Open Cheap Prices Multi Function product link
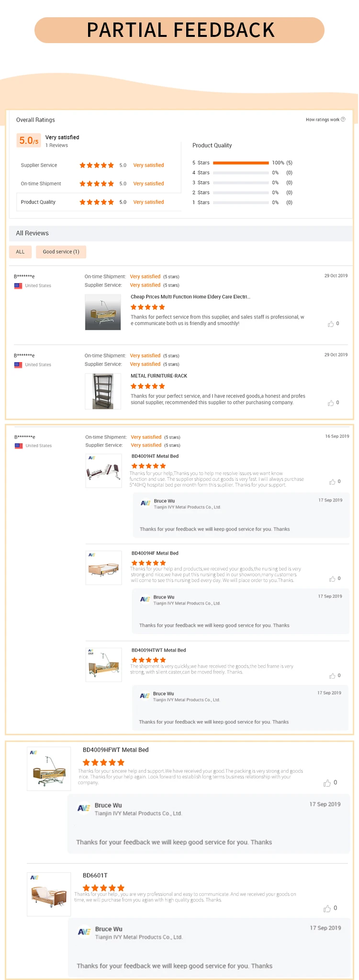Image resolution: width=359 pixels, height=980 pixels. pyautogui.click(x=190, y=297)
